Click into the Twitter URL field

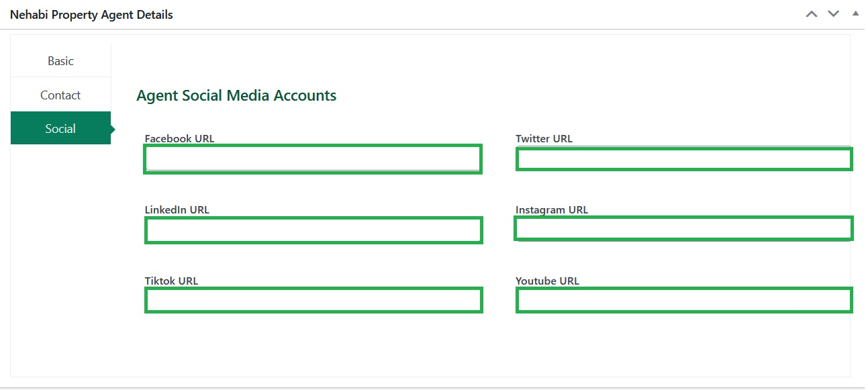pyautogui.click(x=684, y=159)
